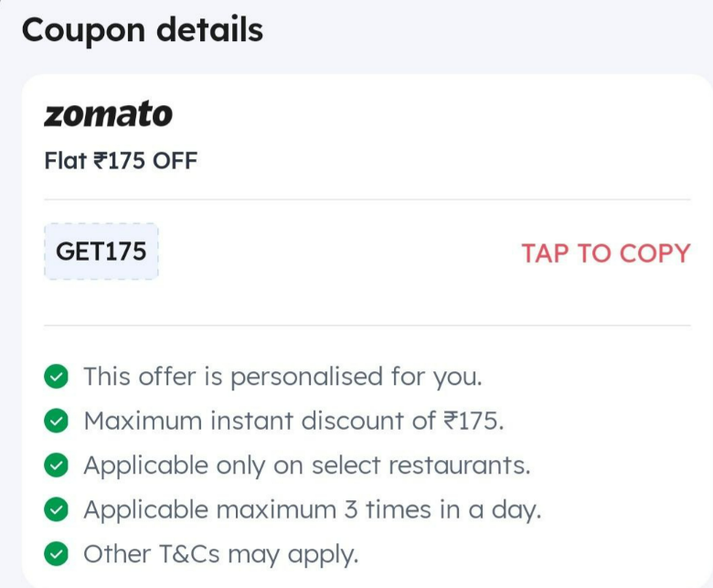The height and width of the screenshot is (588, 713).
Task: Click 'Applicable maximum 3 times in a day' text
Action: [313, 509]
